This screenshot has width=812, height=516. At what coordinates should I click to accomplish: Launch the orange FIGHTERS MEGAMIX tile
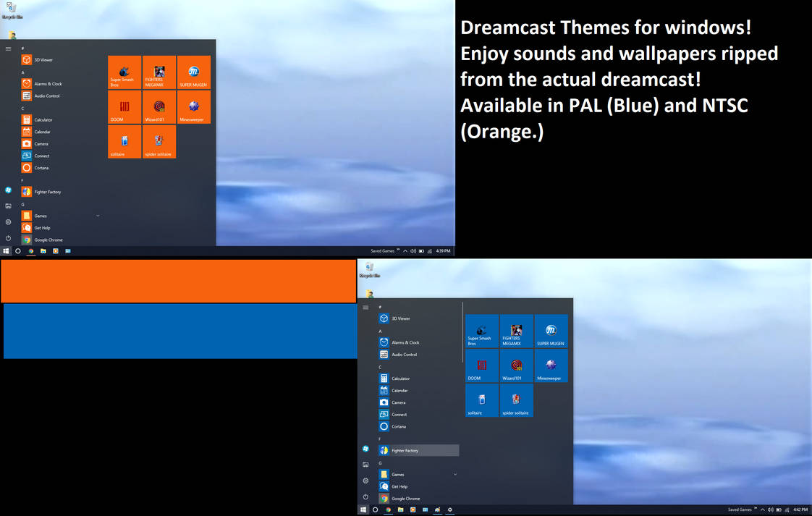159,72
